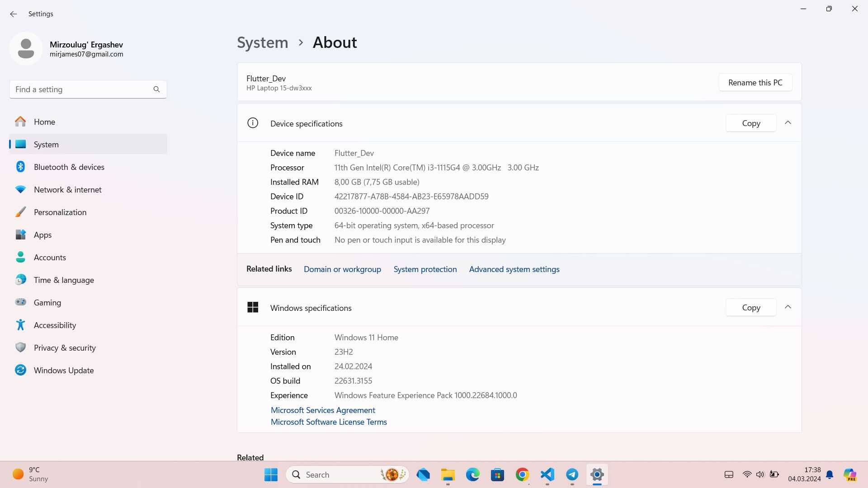Viewport: 868px width, 488px height.
Task: Click the user profile avatar icon
Action: tap(26, 48)
